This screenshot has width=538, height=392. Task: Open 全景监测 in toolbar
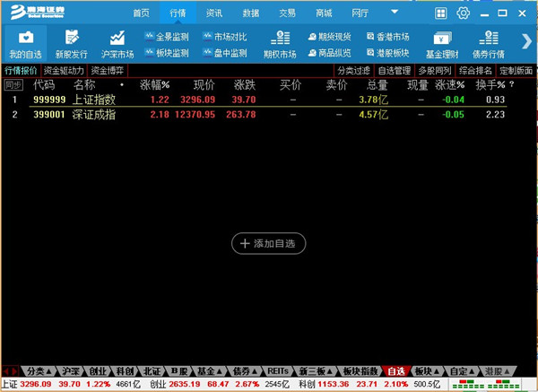click(x=167, y=37)
